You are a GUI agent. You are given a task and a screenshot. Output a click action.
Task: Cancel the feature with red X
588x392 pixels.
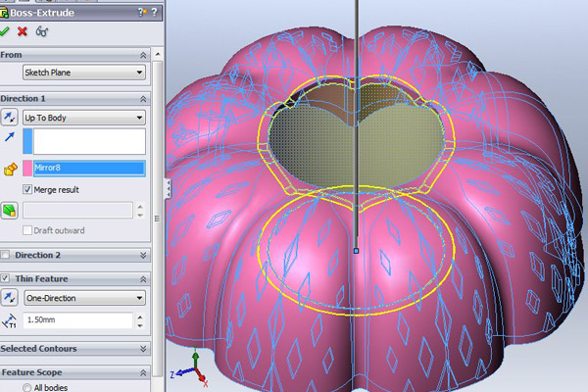(x=23, y=31)
